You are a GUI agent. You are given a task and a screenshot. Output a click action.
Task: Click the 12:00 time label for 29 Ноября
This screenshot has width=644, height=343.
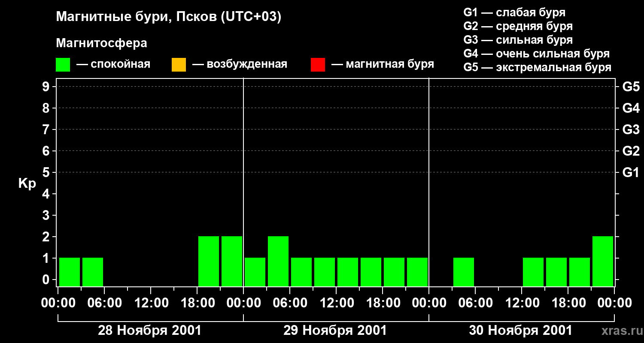coord(336,303)
